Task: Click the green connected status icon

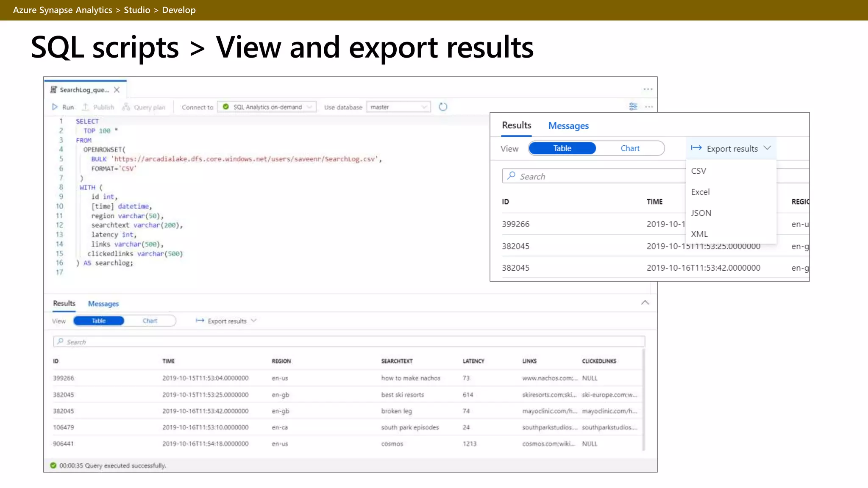Action: (226, 107)
